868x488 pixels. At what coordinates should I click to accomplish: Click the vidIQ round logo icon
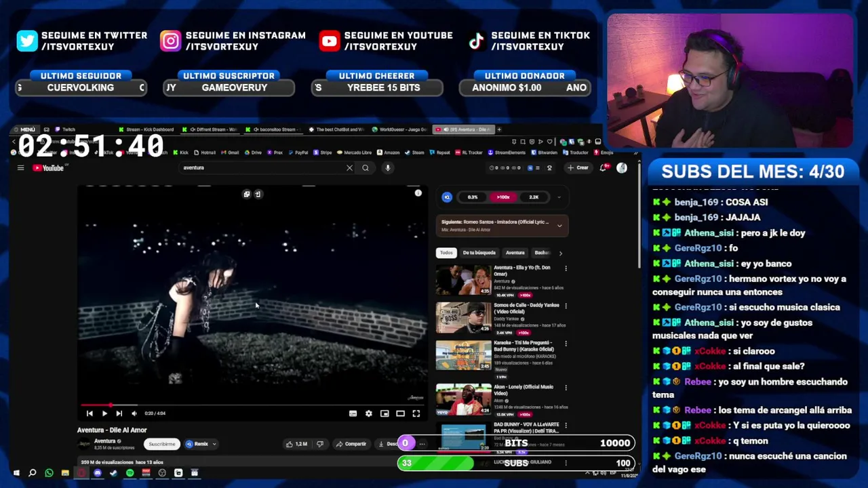pos(447,197)
